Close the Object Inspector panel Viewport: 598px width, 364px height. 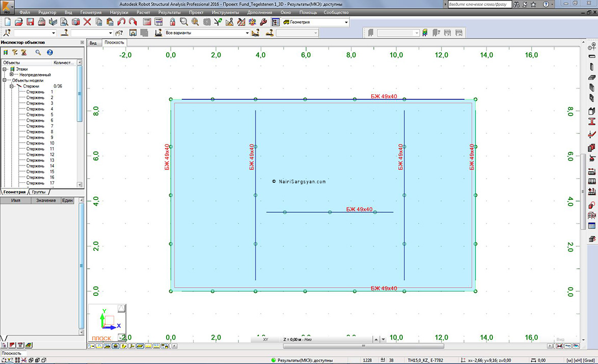pyautogui.click(x=82, y=42)
